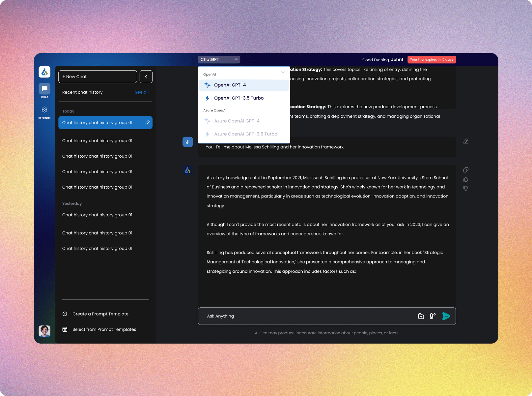Open the ChatGPT model dropdown
This screenshot has width=532, height=396.
(x=219, y=59)
